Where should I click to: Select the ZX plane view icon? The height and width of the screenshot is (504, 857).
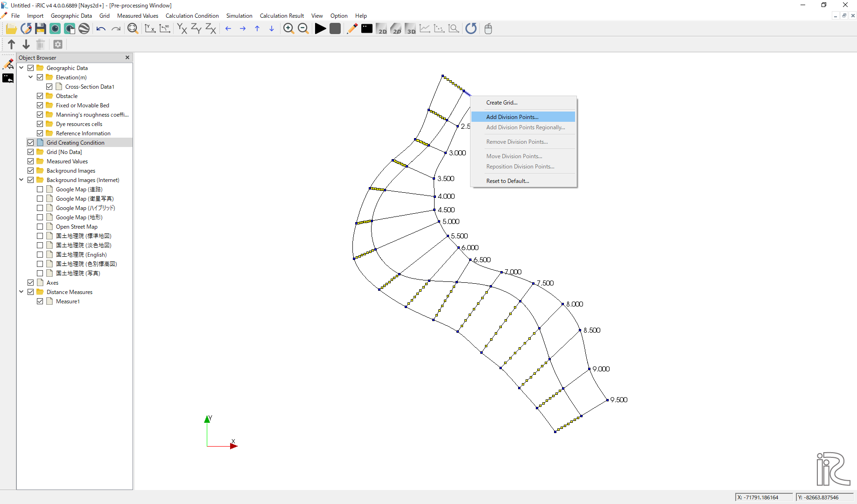pos(211,29)
